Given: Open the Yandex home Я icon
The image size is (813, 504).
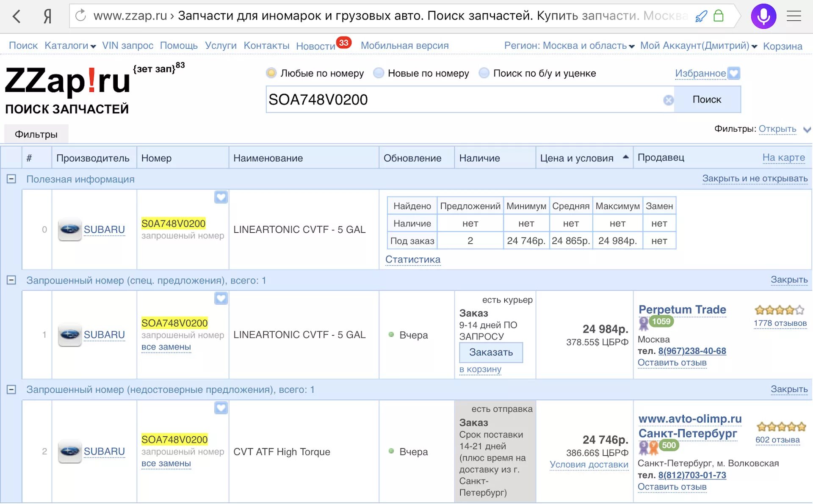Looking at the screenshot, I should click(x=47, y=17).
